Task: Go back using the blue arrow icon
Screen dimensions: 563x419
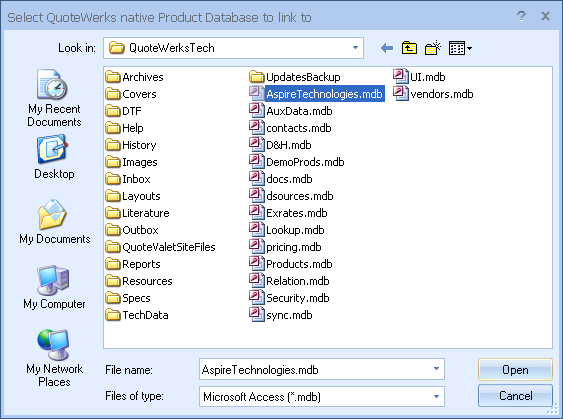Action: pyautogui.click(x=387, y=48)
